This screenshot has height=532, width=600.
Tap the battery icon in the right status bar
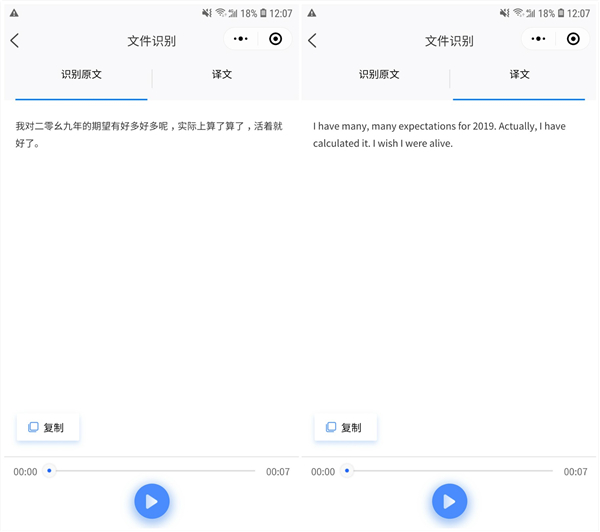tap(560, 13)
